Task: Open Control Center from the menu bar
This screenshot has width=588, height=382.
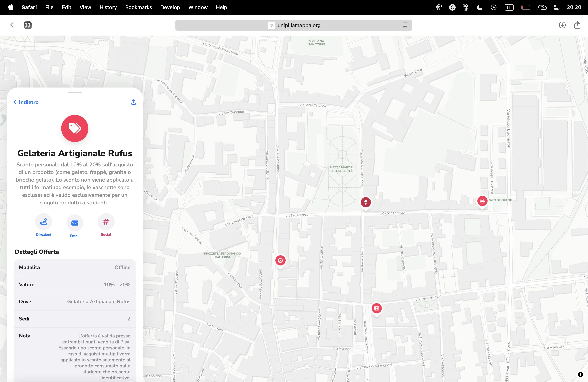Action: point(557,7)
